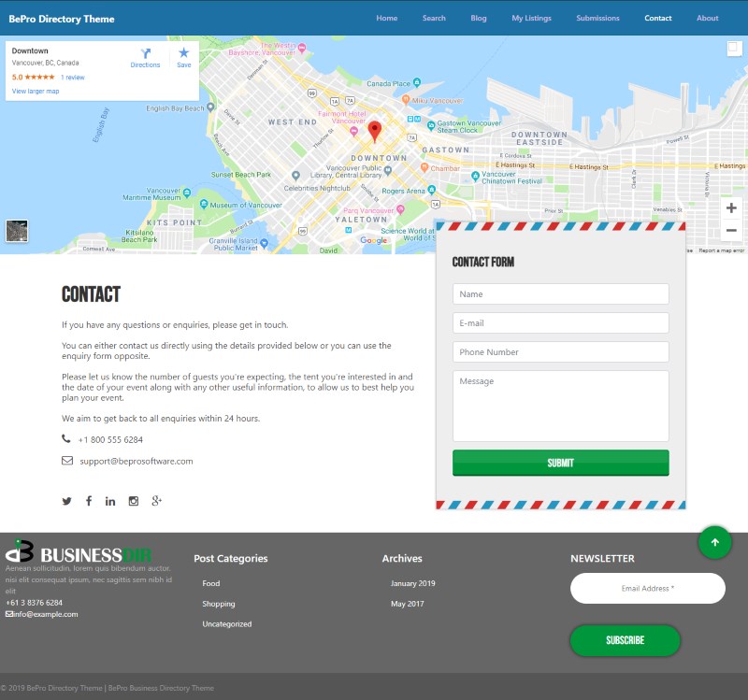Focus the Phone Number input field

pyautogui.click(x=560, y=352)
